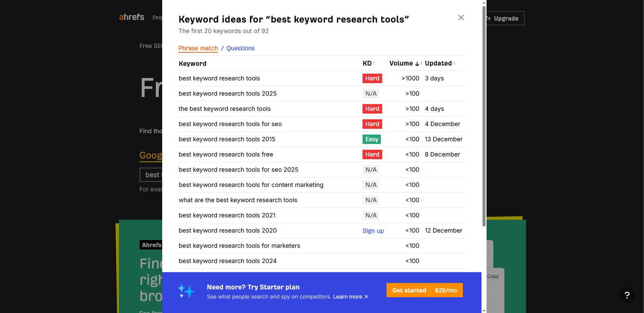Select keyword "best keyword research tools"

tap(219, 79)
